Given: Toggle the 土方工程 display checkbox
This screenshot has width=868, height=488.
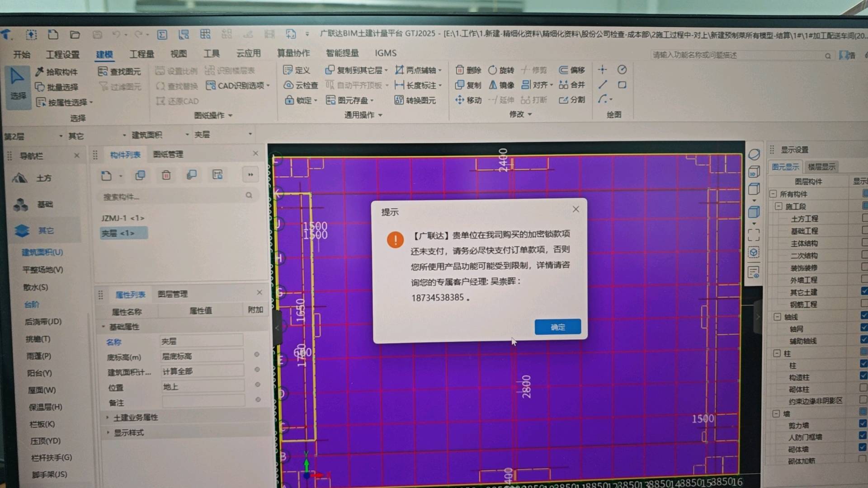Looking at the screenshot, I should 864,218.
